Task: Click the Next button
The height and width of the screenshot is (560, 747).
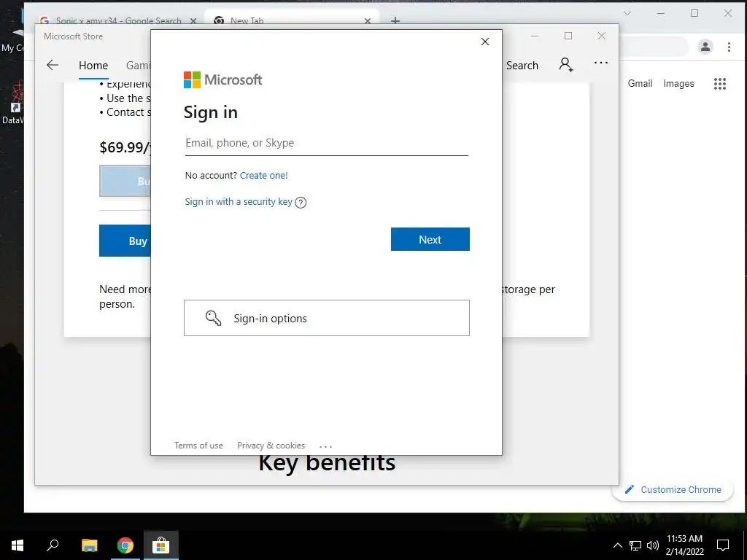Action: [x=430, y=239]
